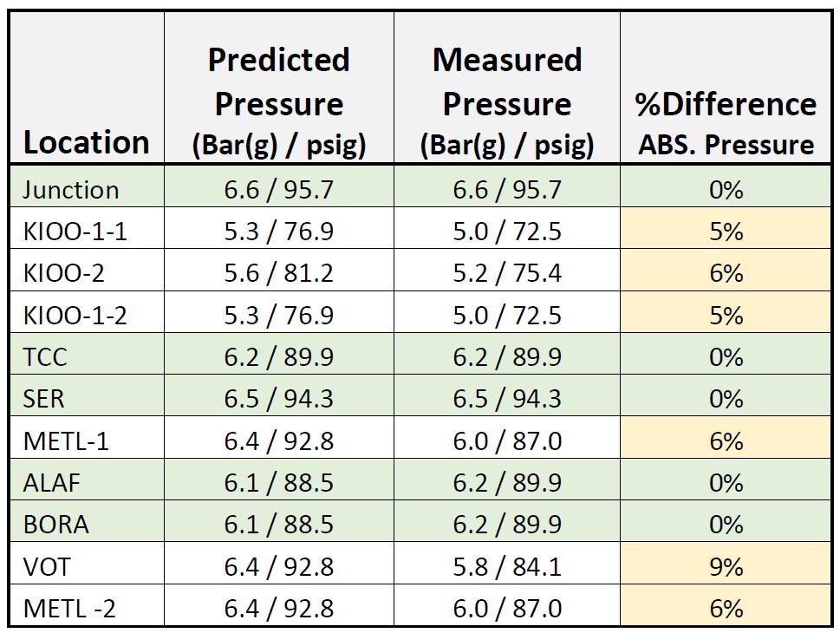Select the Measured Pressure header cell

(507, 102)
